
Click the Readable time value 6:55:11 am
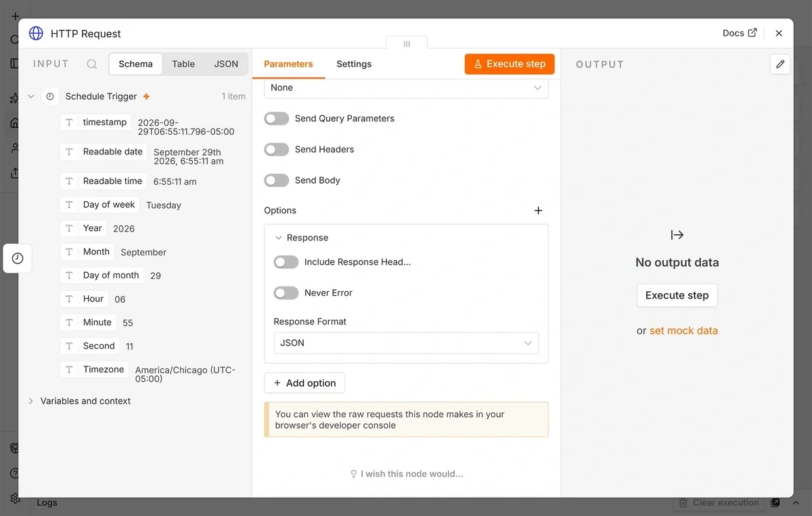point(175,182)
